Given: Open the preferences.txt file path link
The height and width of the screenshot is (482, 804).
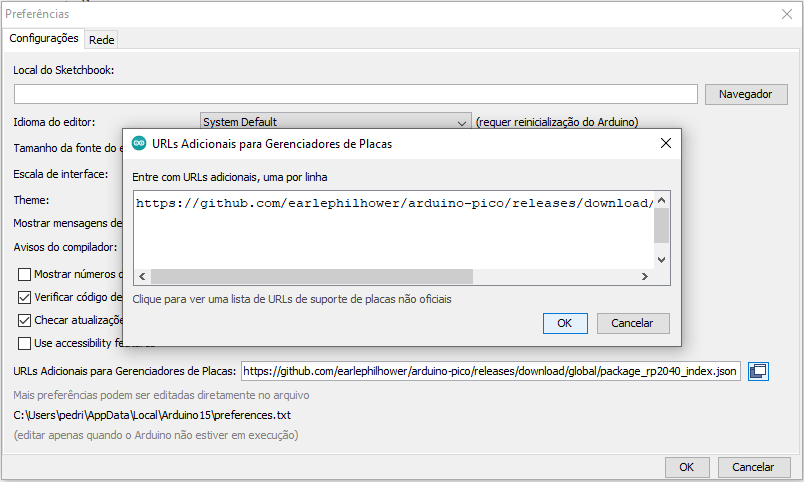Looking at the screenshot, I should 152,415.
